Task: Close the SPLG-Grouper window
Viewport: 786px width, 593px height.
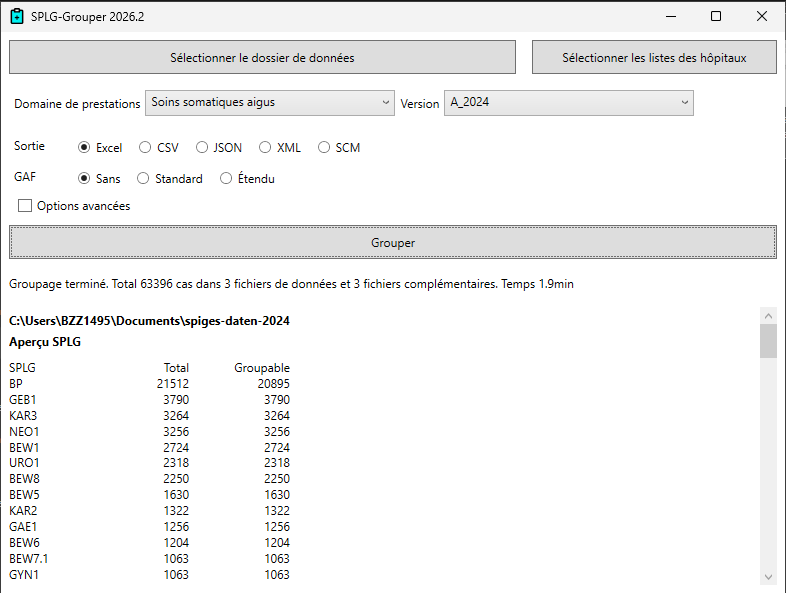Action: click(x=761, y=17)
